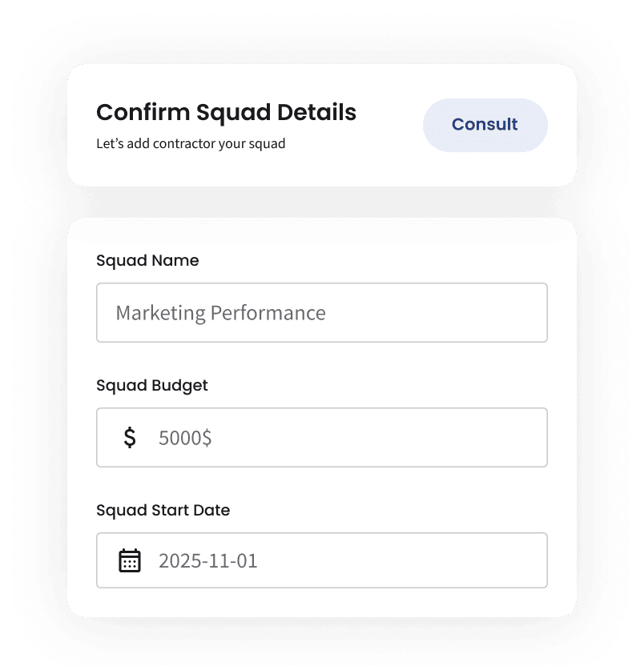Image resolution: width=644 pixels, height=666 pixels.
Task: Click the dollar sign icon
Action: coord(130,437)
